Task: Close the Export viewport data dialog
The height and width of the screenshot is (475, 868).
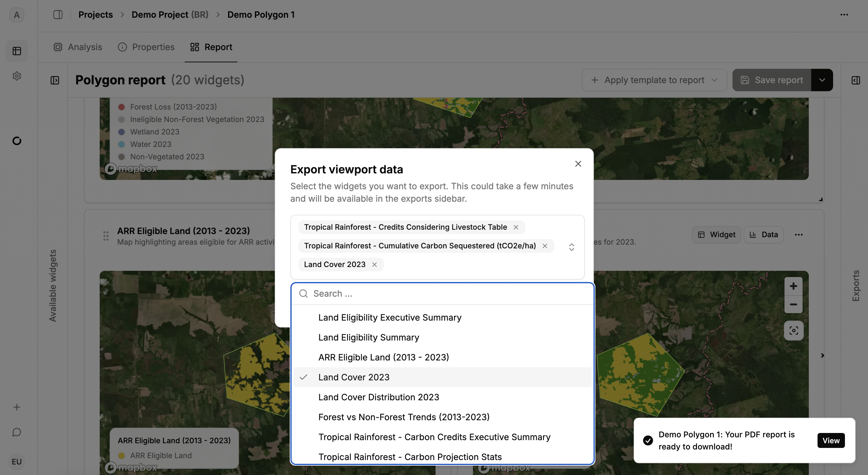Action: pos(578,164)
